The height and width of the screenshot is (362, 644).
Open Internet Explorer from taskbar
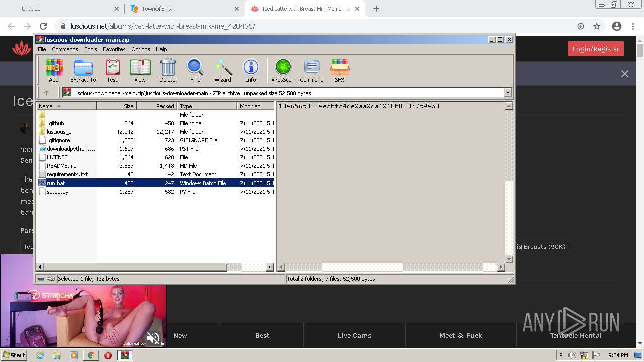click(40, 355)
